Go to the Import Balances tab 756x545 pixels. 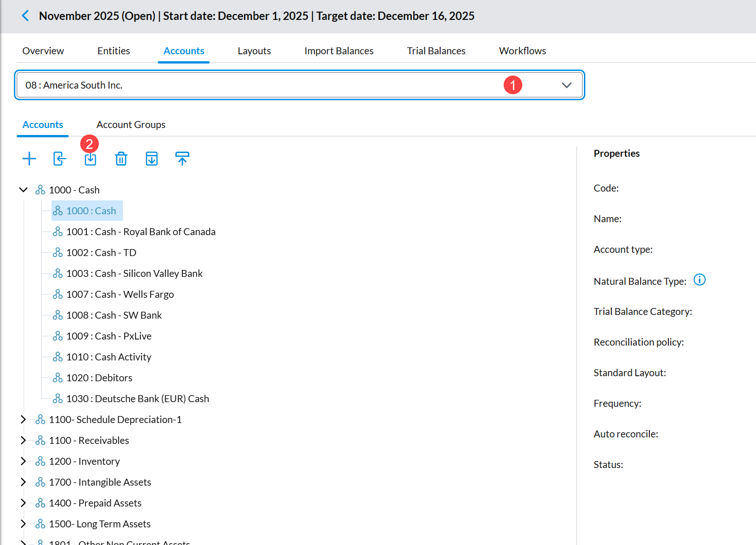click(x=339, y=51)
